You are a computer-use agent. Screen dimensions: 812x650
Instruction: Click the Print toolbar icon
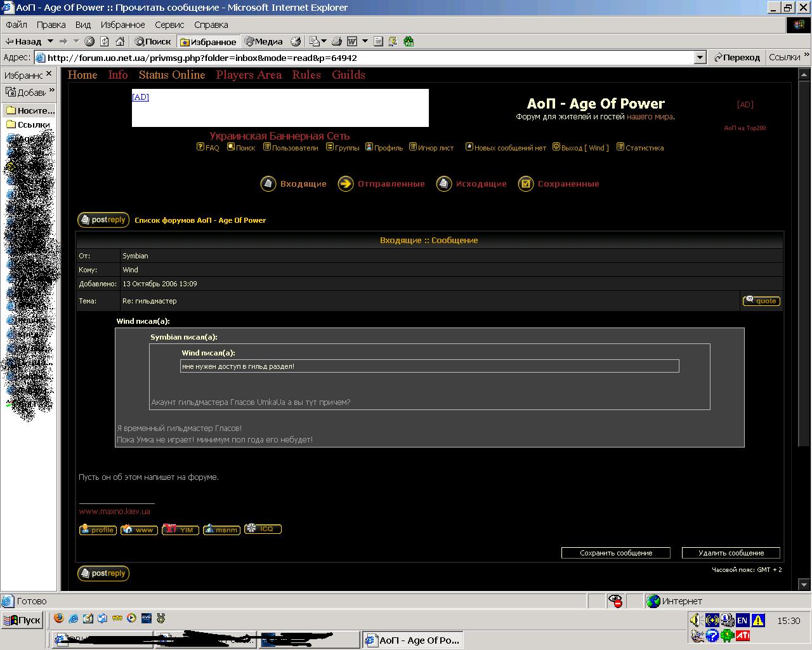pos(337,41)
